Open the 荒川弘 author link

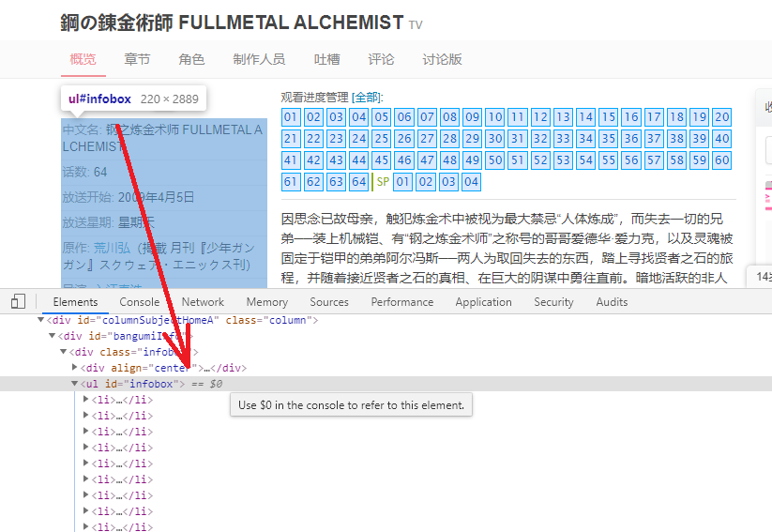coord(113,248)
